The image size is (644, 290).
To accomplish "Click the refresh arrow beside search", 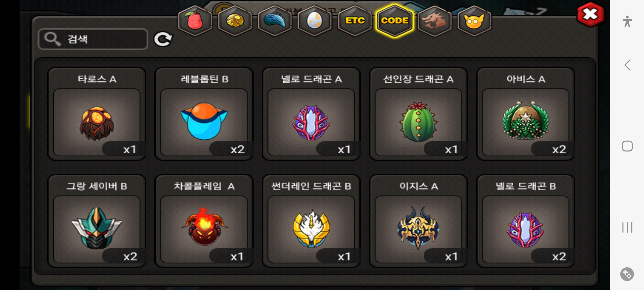I will (163, 39).
